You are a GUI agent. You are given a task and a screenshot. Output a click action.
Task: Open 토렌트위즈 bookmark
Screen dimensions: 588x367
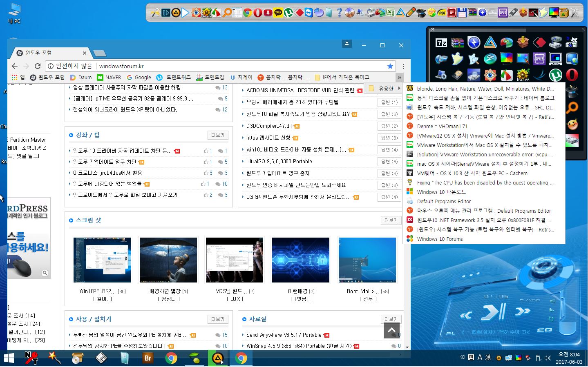coord(174,77)
